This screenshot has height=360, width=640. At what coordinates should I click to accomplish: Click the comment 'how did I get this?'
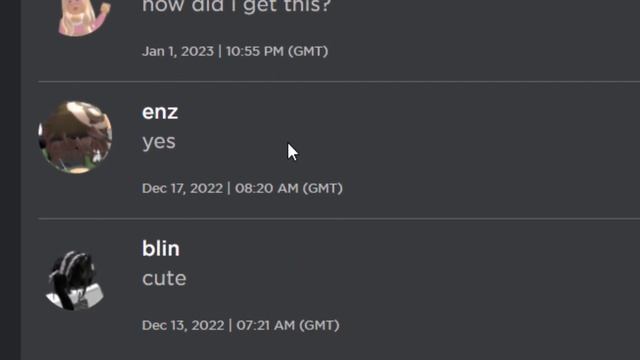click(x=236, y=7)
